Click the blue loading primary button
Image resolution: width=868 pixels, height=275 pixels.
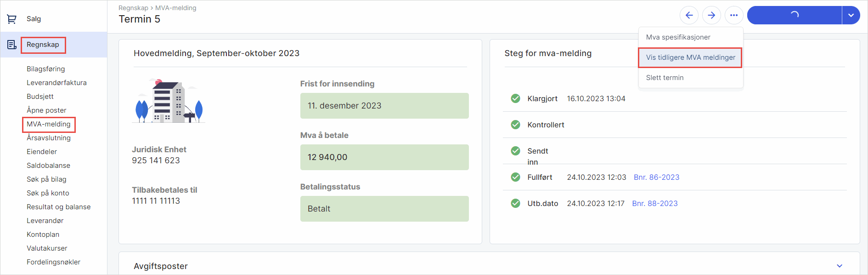[794, 15]
